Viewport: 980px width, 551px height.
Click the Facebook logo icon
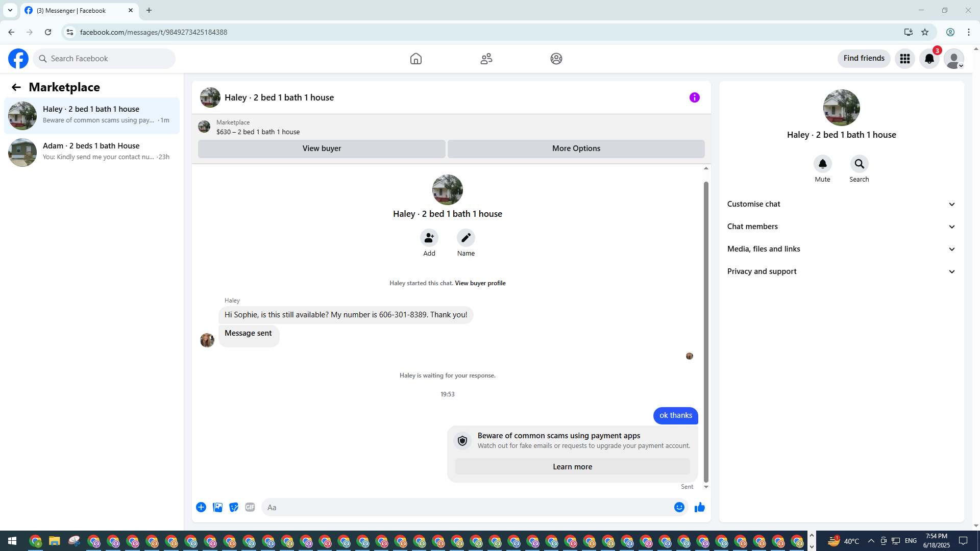(18, 59)
